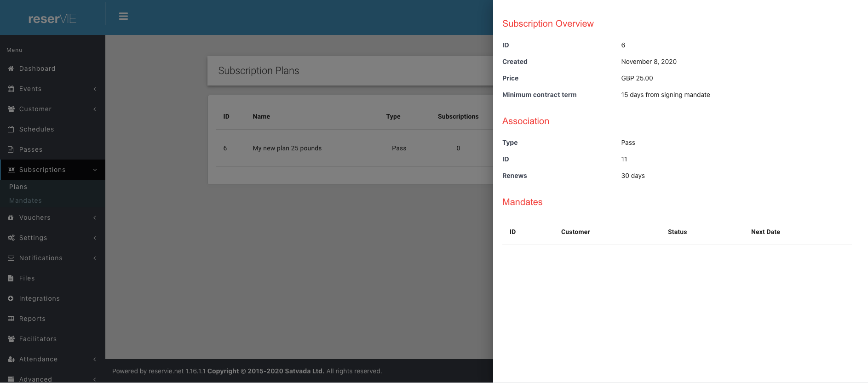The width and height of the screenshot is (868, 383).
Task: Click the Customer group icon
Action: pyautogui.click(x=11, y=109)
